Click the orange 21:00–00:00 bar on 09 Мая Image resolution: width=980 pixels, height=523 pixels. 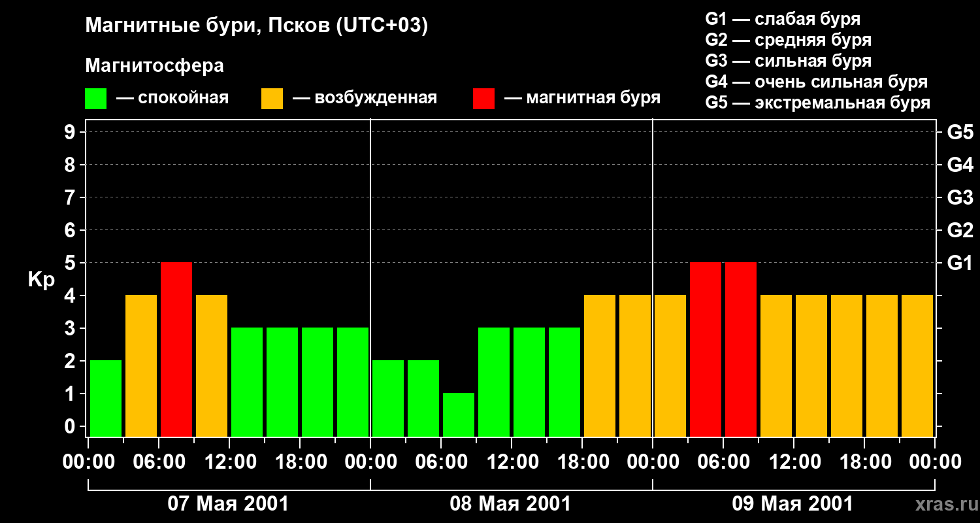(917, 365)
